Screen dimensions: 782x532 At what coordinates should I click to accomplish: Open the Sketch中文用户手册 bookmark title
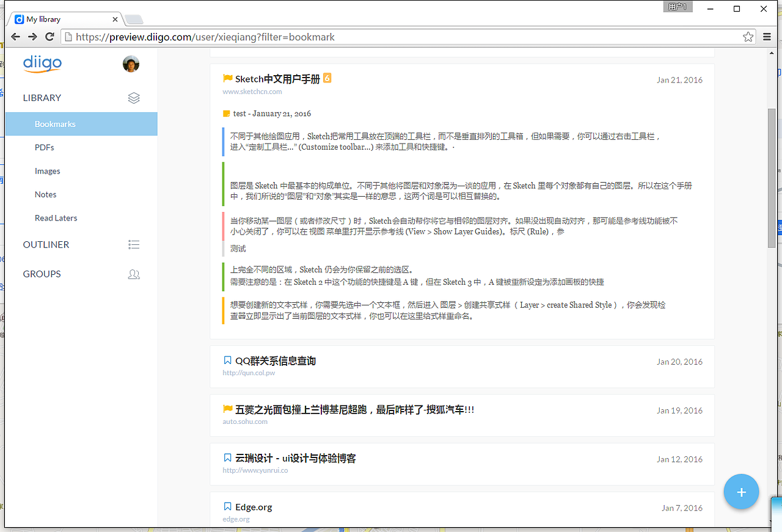click(x=277, y=79)
